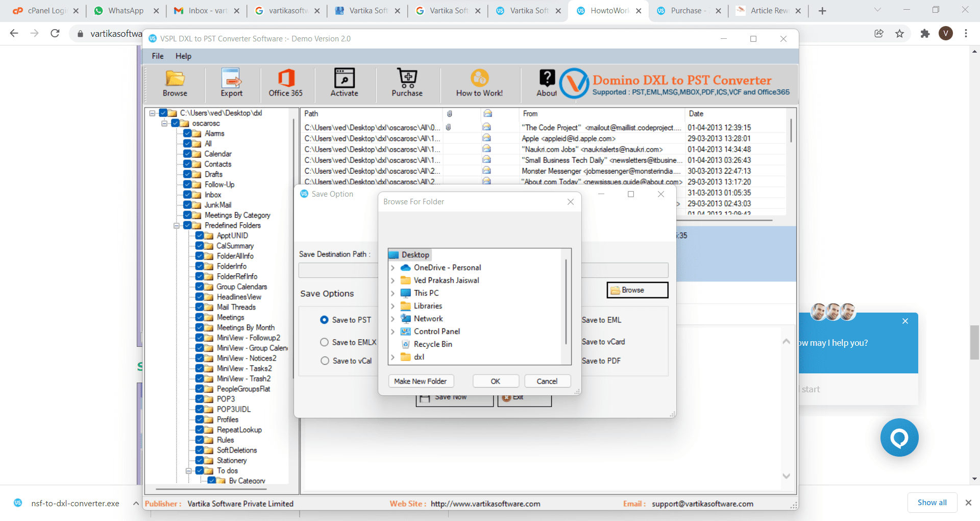Screen dimensions: 980x521
Task: Click the envelope column header icon
Action: [487, 113]
